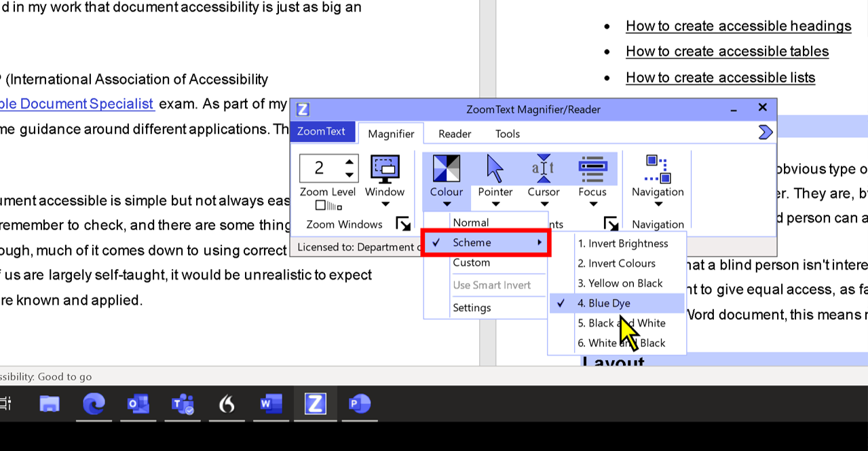Decrease zoom level with down arrow
Screen dimensions: 868x451
point(349,175)
